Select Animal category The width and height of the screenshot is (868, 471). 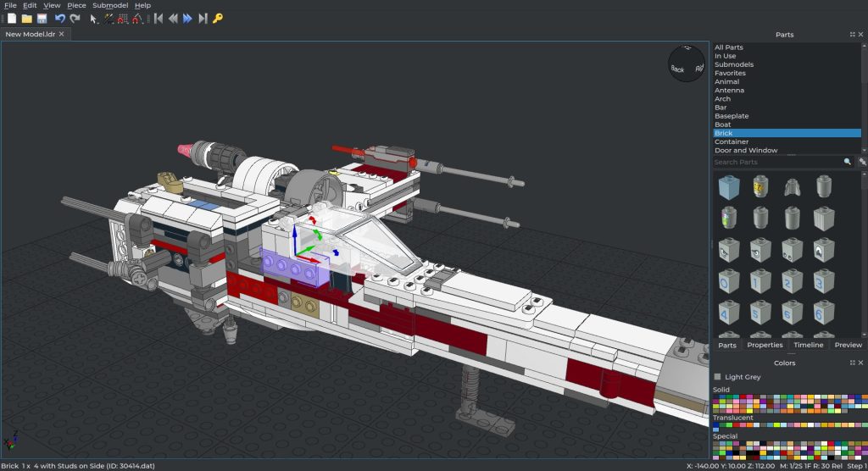click(787, 81)
